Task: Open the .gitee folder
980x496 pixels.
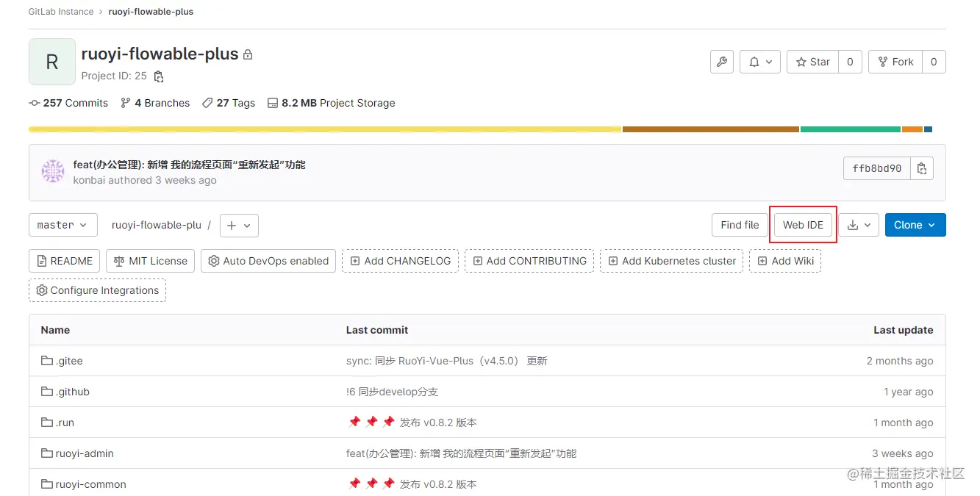Action: (x=69, y=361)
